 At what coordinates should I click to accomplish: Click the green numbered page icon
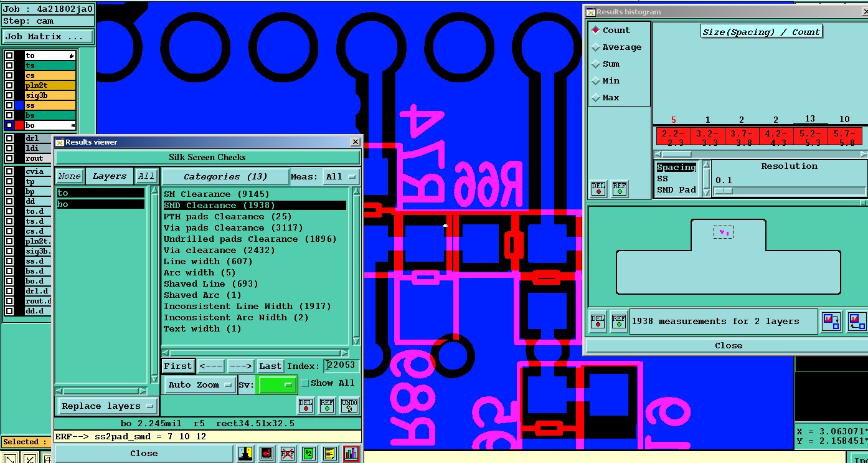309,454
